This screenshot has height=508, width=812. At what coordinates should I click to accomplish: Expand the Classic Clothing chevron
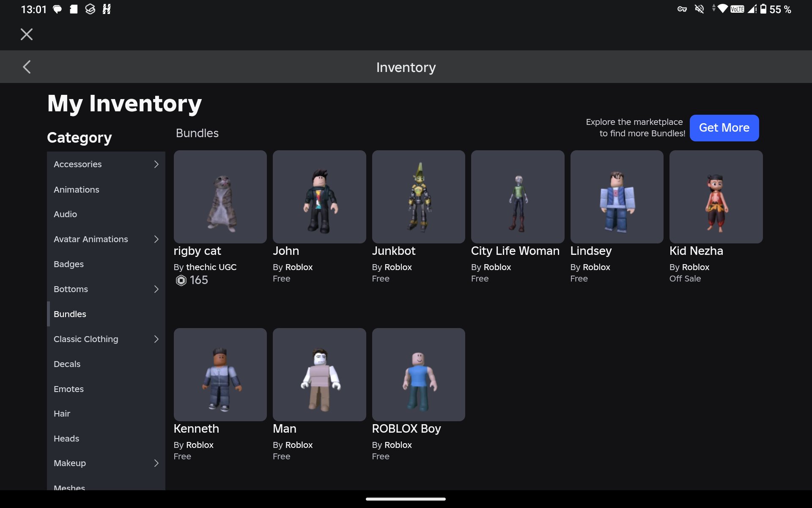(156, 339)
